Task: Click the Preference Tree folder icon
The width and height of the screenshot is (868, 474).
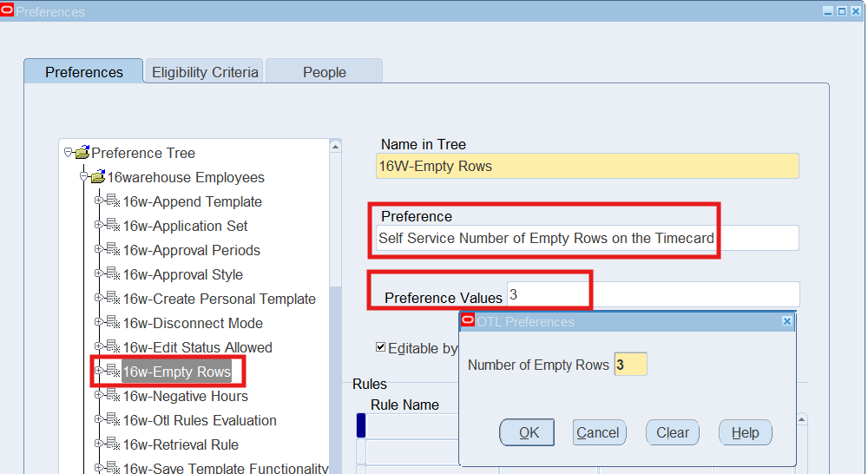Action: click(x=82, y=153)
